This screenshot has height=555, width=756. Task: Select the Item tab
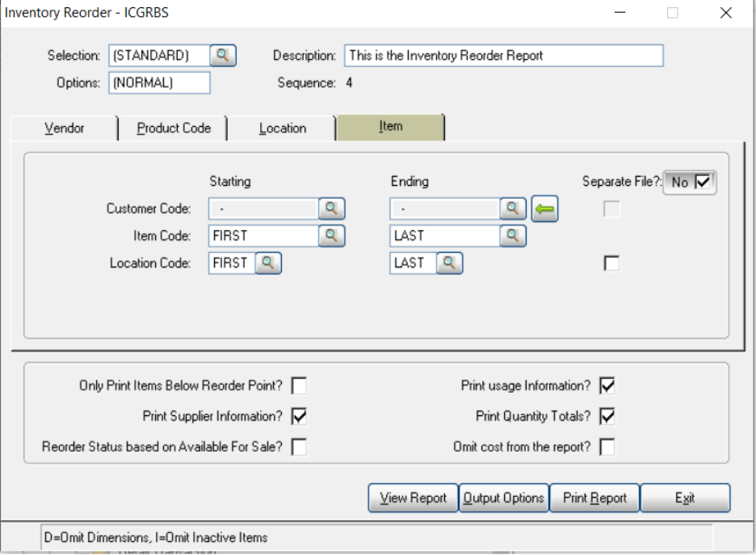click(x=391, y=127)
